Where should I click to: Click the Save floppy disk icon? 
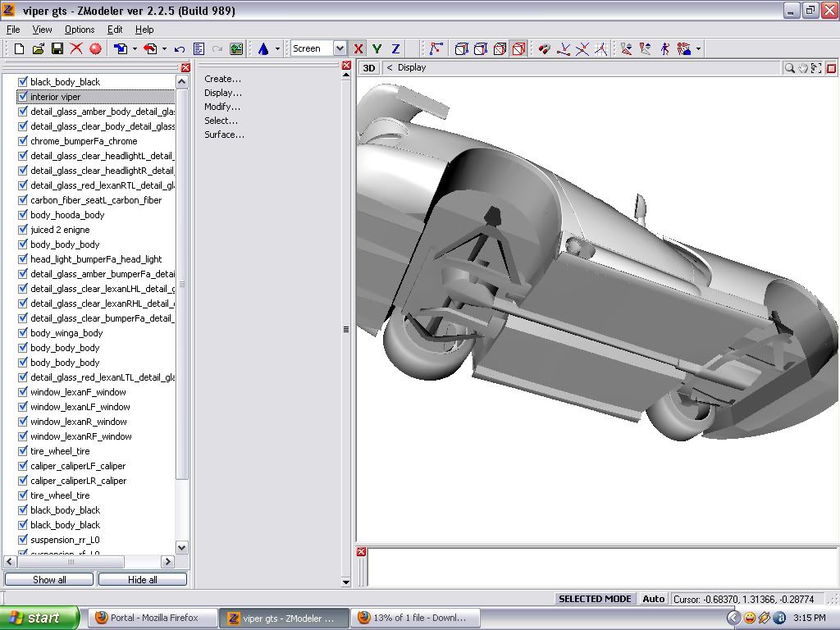[57, 49]
